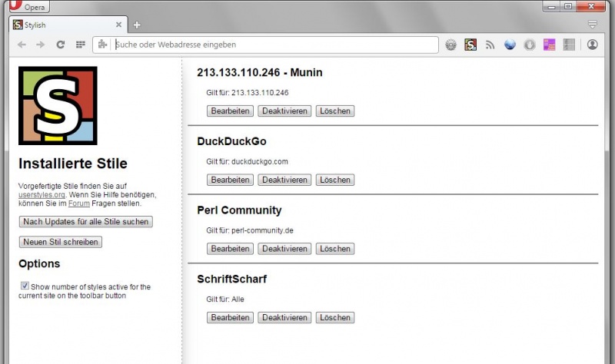Click the RSS feed extension icon
This screenshot has height=364, width=615.
pos(490,45)
